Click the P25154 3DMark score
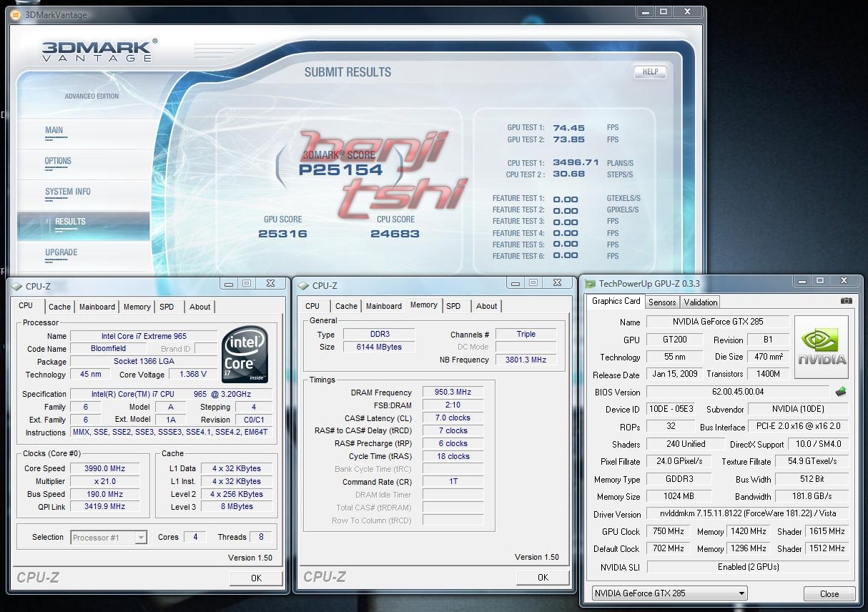 pos(341,170)
